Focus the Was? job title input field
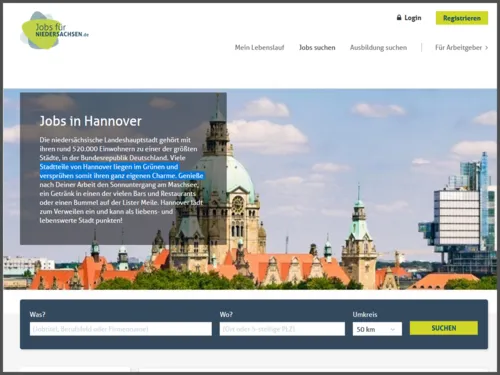500x375 pixels. (x=121, y=329)
